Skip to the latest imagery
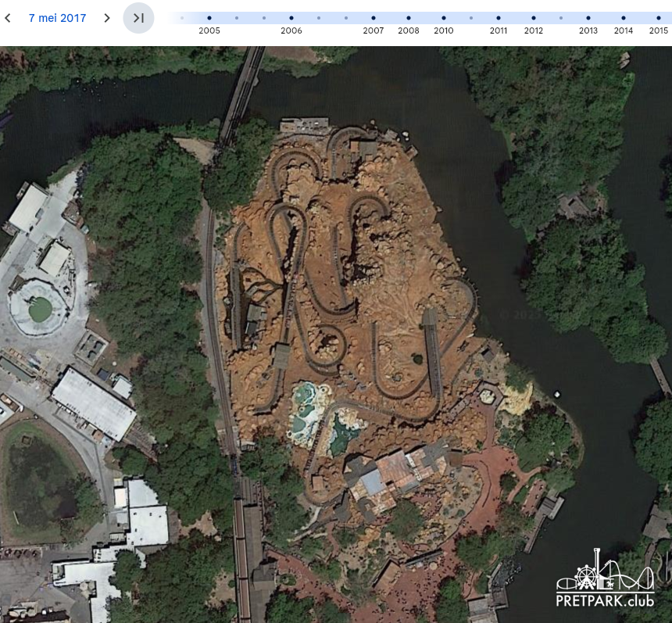 click(138, 18)
